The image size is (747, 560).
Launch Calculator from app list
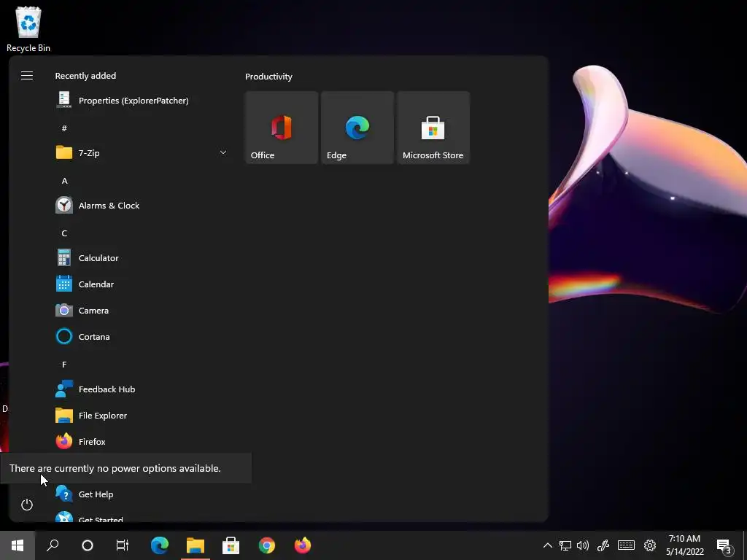tap(142, 257)
